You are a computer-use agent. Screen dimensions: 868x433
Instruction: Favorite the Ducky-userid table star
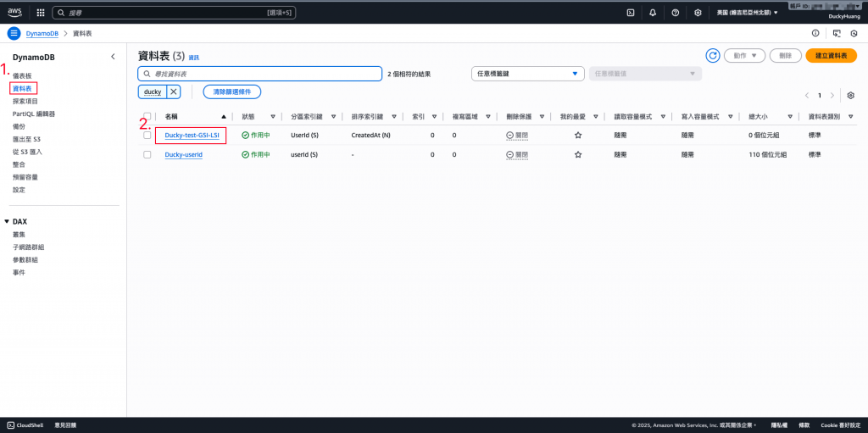tap(578, 155)
